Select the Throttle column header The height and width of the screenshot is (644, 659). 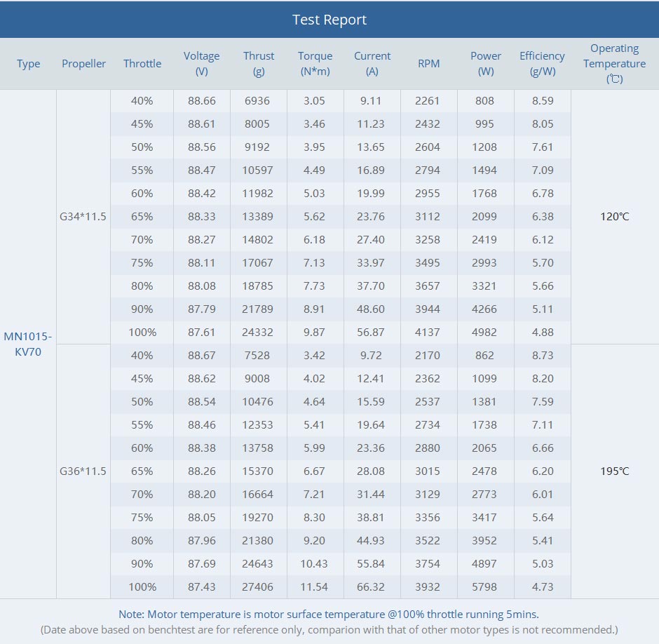point(142,64)
